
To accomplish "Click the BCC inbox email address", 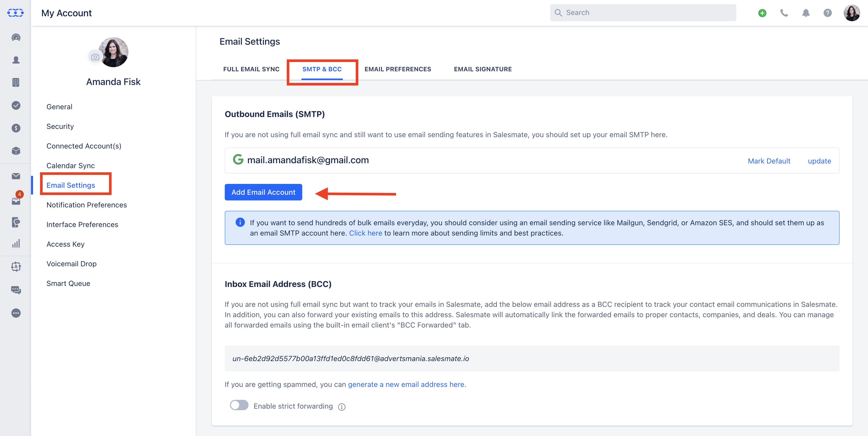I will [x=351, y=359].
